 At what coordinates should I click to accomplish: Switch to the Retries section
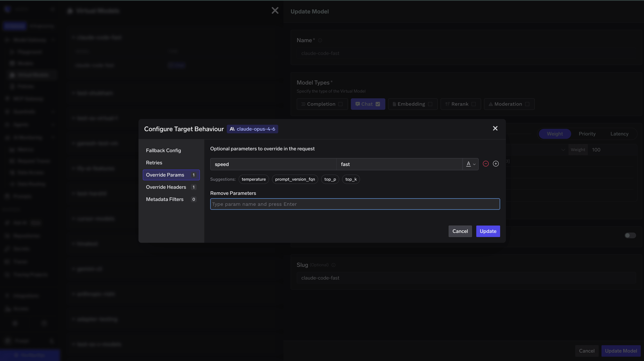[154, 163]
